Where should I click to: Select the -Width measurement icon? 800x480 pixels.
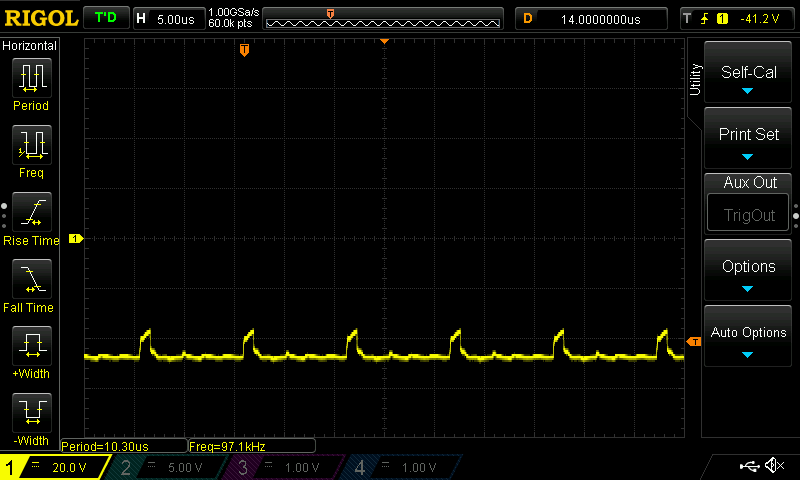point(32,413)
